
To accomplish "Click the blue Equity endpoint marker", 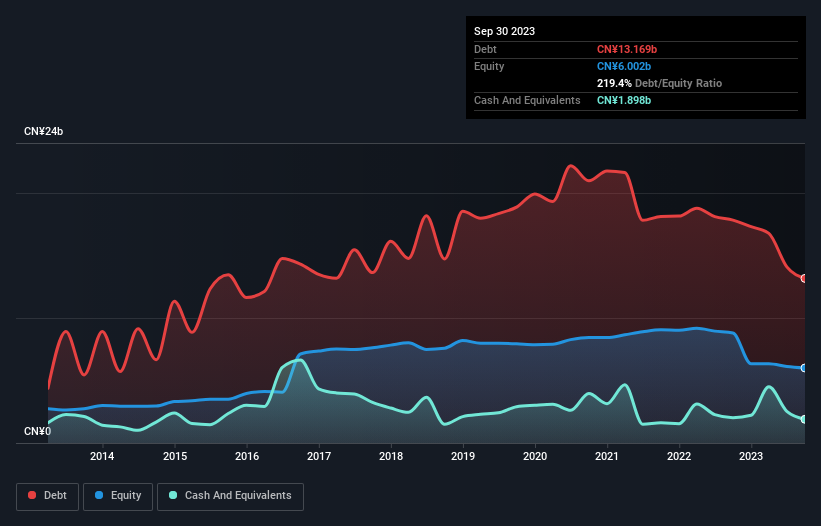I will click(x=804, y=368).
